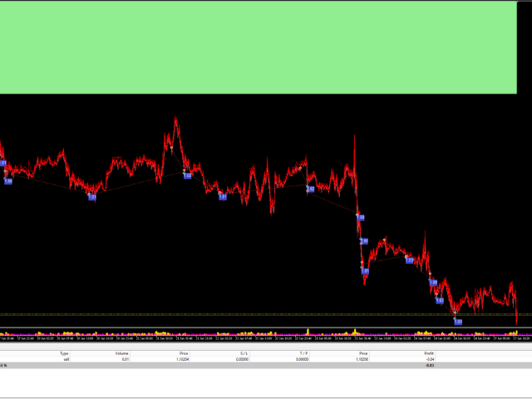
Task: Click the S / L column header
Action: tap(243, 353)
